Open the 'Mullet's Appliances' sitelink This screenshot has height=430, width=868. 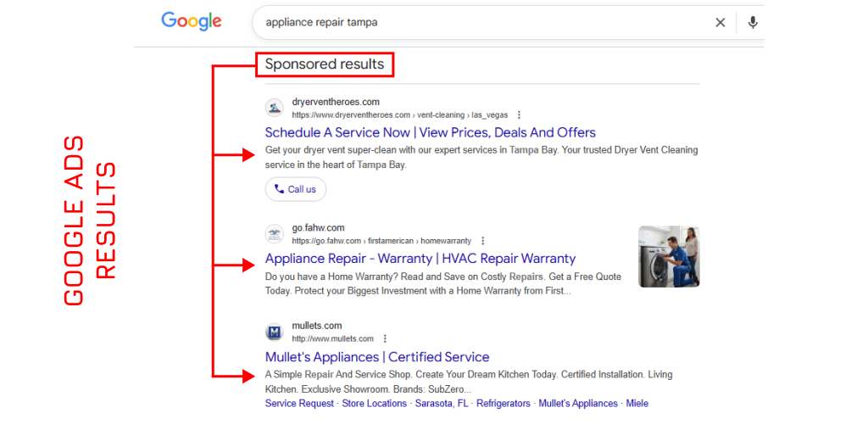(578, 404)
